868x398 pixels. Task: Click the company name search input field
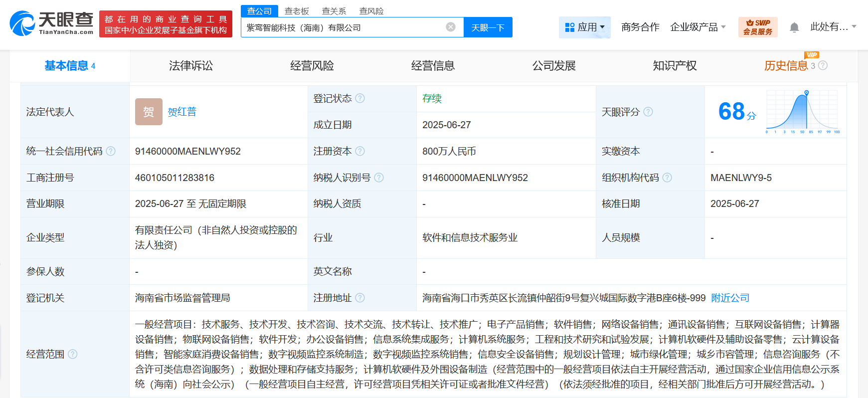(x=344, y=27)
